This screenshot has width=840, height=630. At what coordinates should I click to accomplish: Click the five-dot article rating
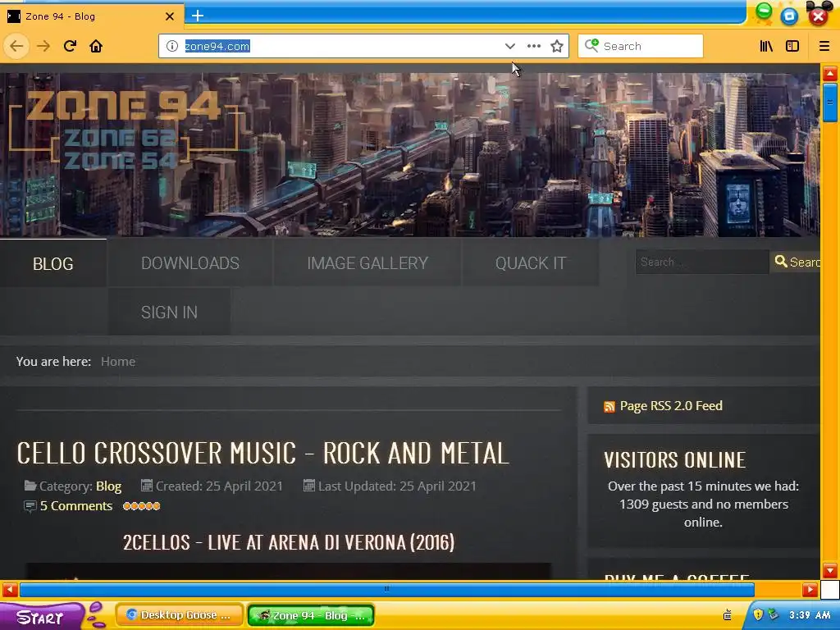pos(141,505)
